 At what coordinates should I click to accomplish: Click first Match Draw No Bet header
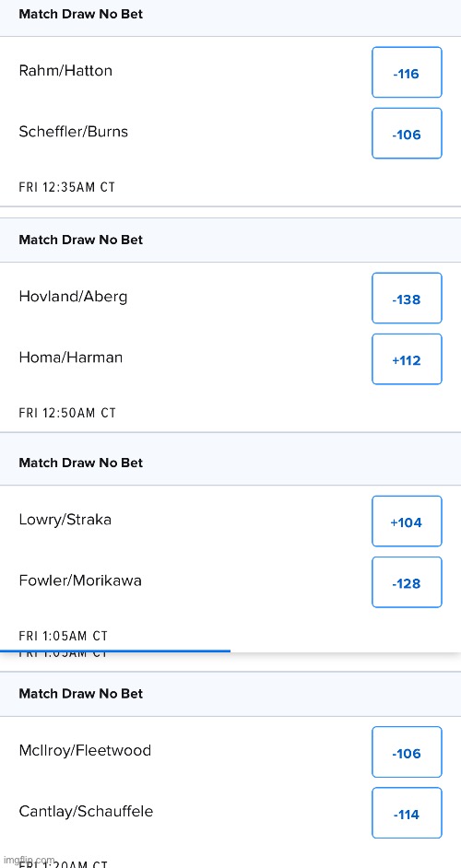point(81,15)
